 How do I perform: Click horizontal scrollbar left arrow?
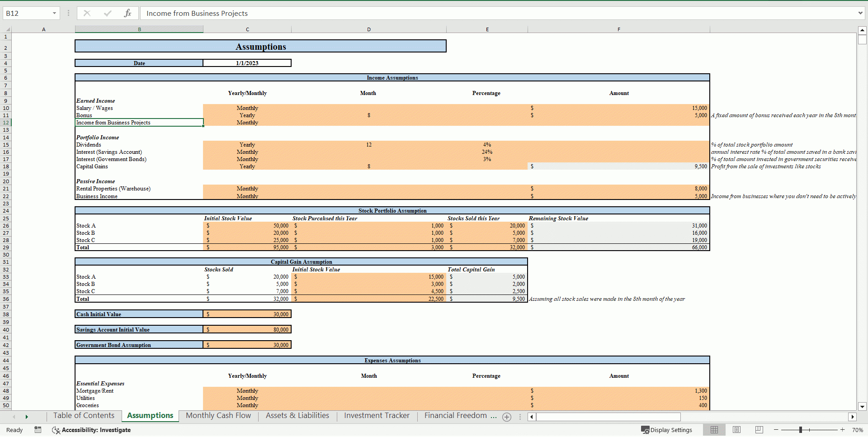(532, 417)
